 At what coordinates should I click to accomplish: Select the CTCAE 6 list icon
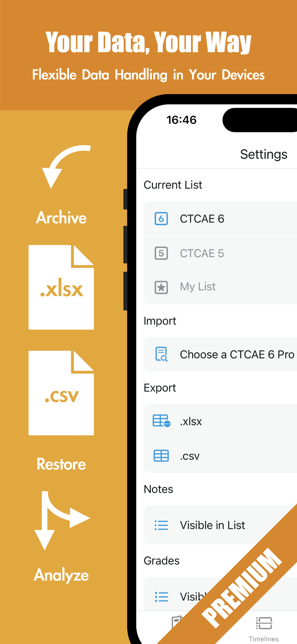(161, 218)
